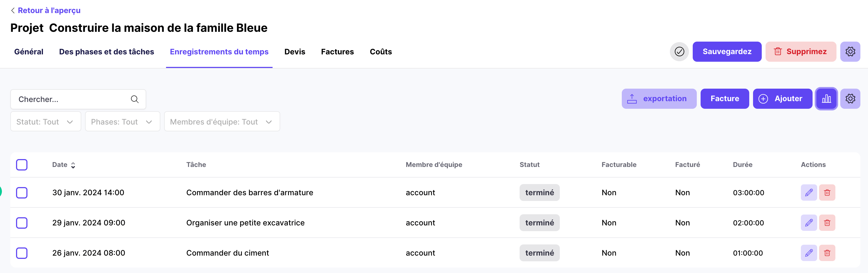Open the bar chart statistics view

826,99
